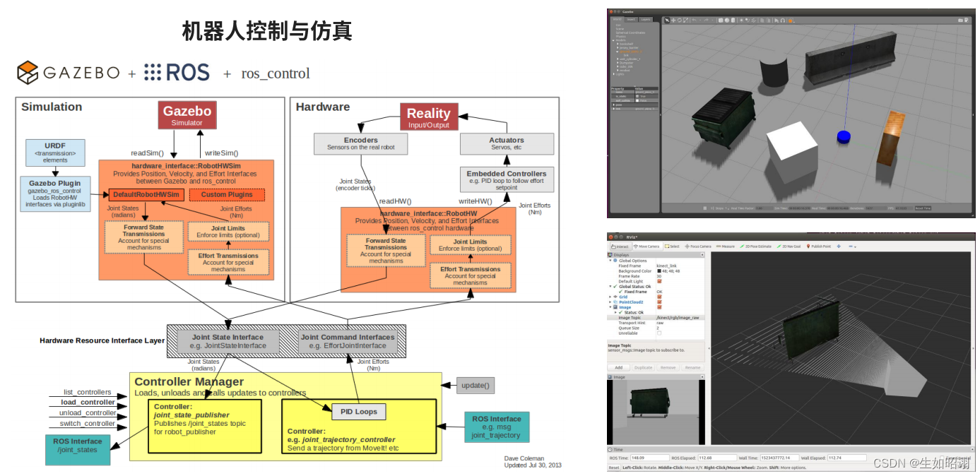
Task: Toggle the is_static checkbox in Gazebo properties
Action: click(637, 96)
